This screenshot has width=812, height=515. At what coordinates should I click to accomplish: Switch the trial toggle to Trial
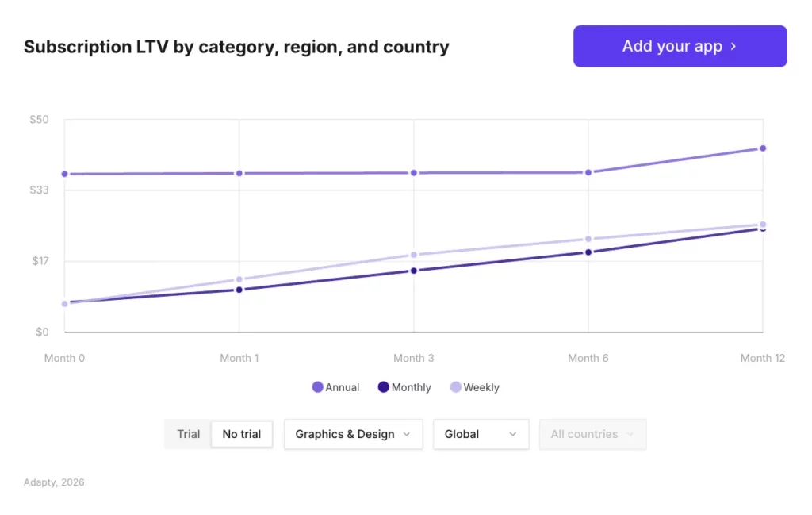click(188, 434)
